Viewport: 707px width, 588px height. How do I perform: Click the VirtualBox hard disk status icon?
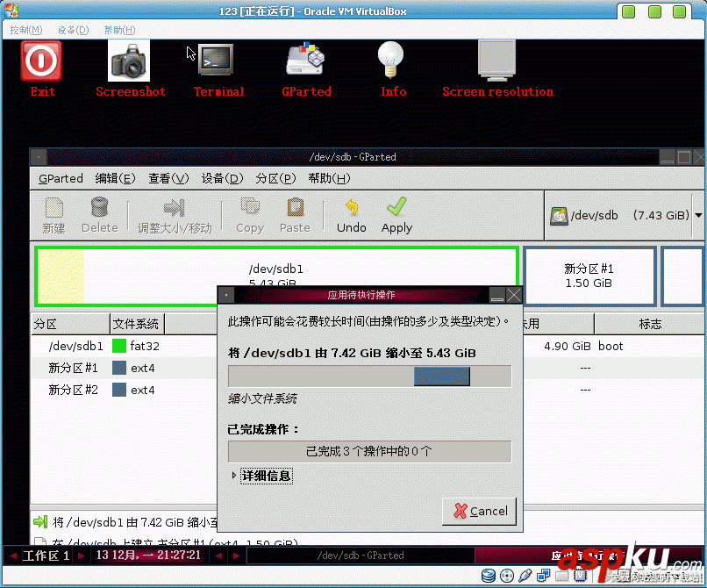489,576
